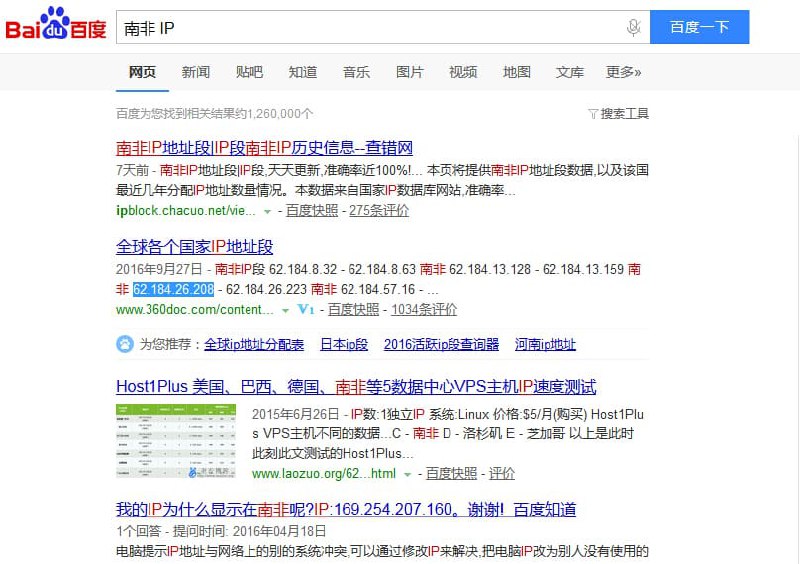Expand dropdown arrow next to ipblock.chacuo.net
Screen dimensions: 800x564
coord(267,212)
